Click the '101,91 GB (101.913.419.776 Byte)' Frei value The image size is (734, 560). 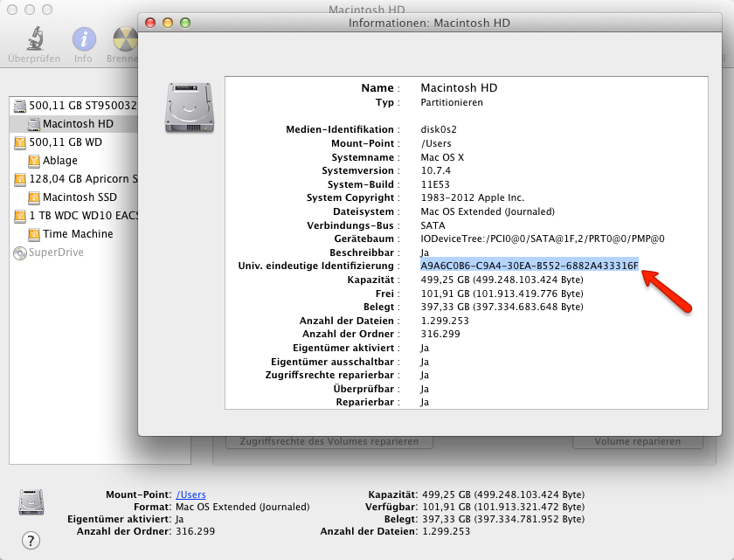(x=502, y=294)
